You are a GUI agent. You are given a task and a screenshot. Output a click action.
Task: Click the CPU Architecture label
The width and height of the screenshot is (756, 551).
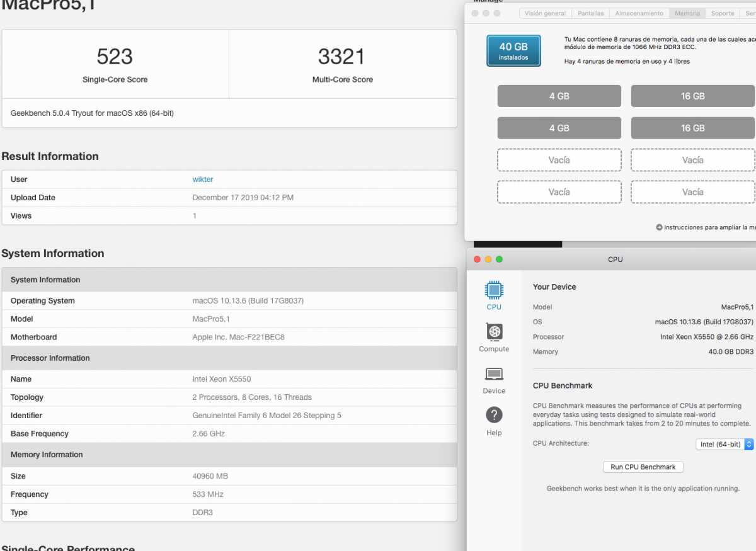coord(561,443)
